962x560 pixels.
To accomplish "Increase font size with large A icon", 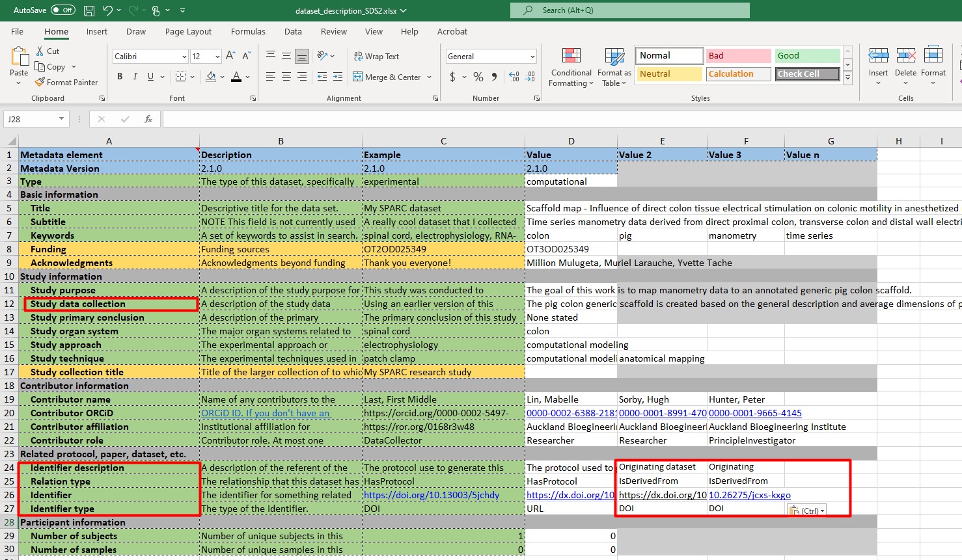I will click(230, 57).
